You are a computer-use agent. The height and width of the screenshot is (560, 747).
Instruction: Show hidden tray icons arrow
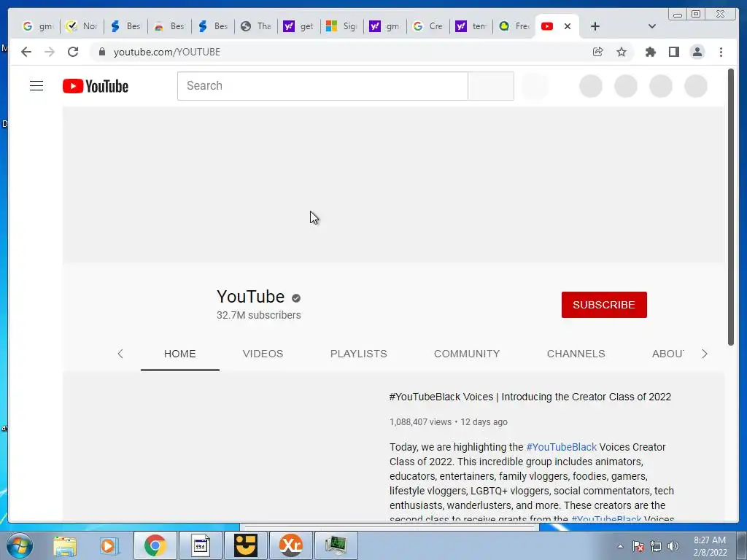tap(620, 546)
